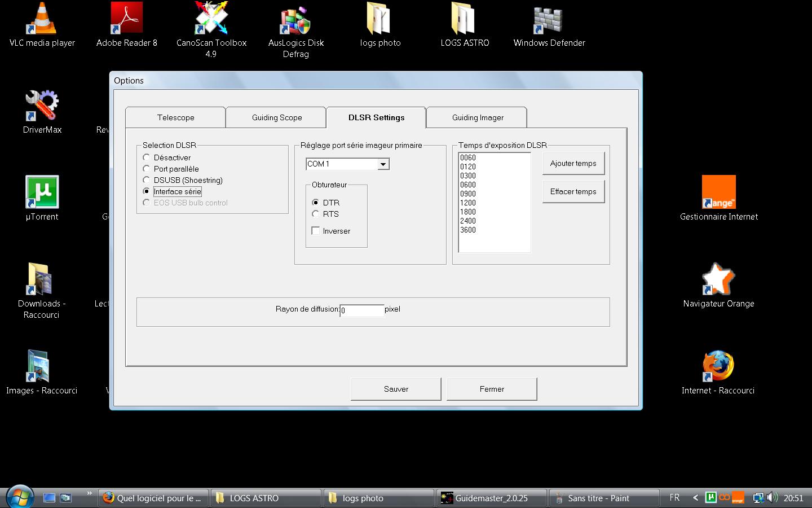Launch DriverMax desktop shortcut
812x508 pixels.
42,112
